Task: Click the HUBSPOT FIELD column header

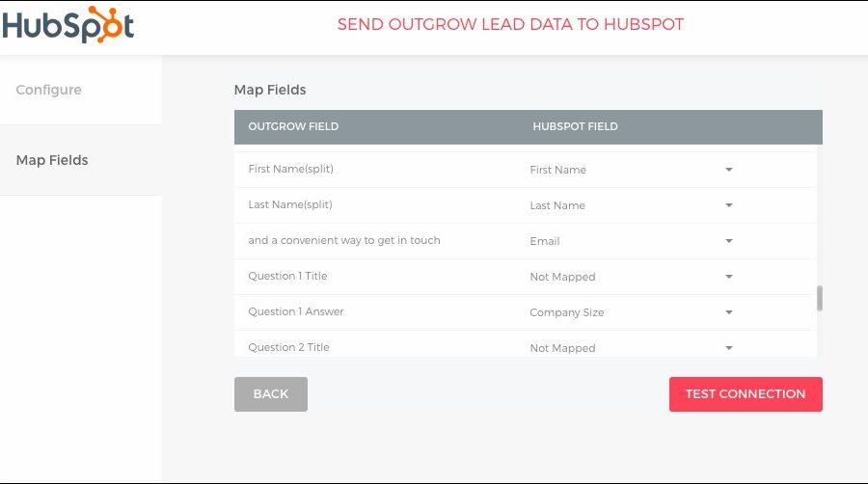Action: [x=575, y=126]
